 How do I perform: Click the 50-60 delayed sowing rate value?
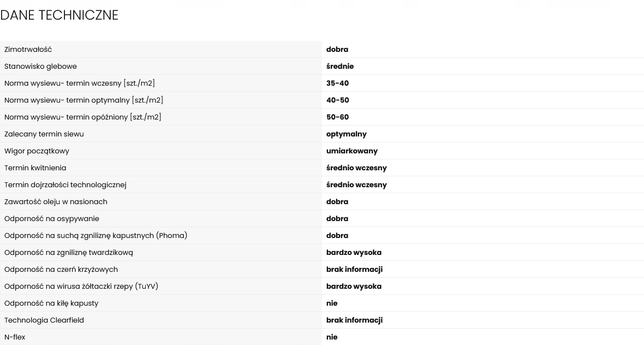(x=337, y=117)
